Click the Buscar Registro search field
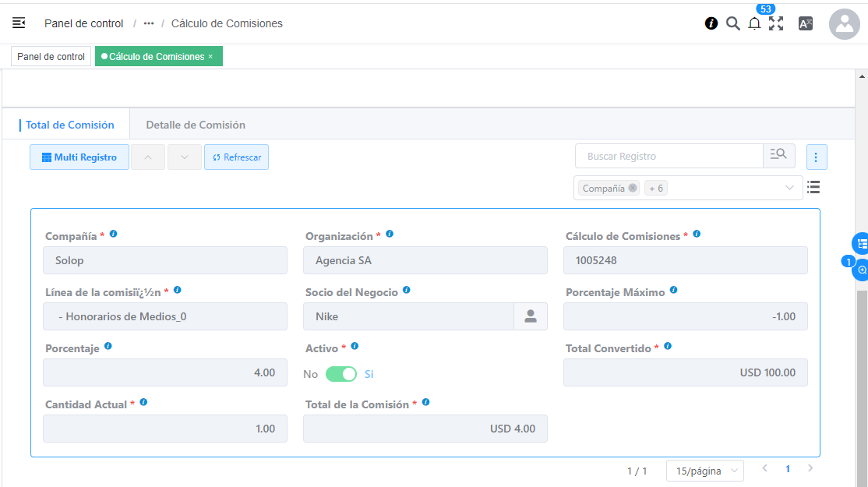 click(669, 156)
